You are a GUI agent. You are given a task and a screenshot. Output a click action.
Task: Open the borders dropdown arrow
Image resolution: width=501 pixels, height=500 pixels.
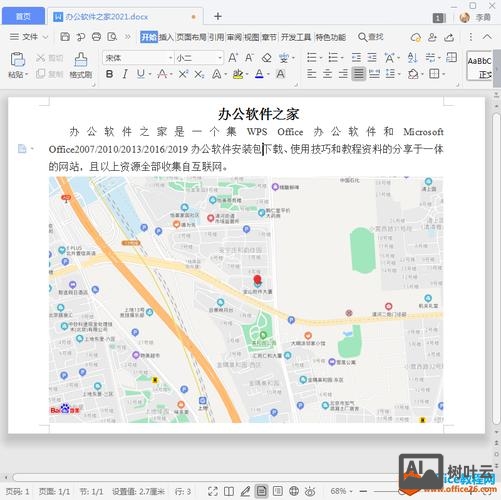pyautogui.click(x=444, y=74)
